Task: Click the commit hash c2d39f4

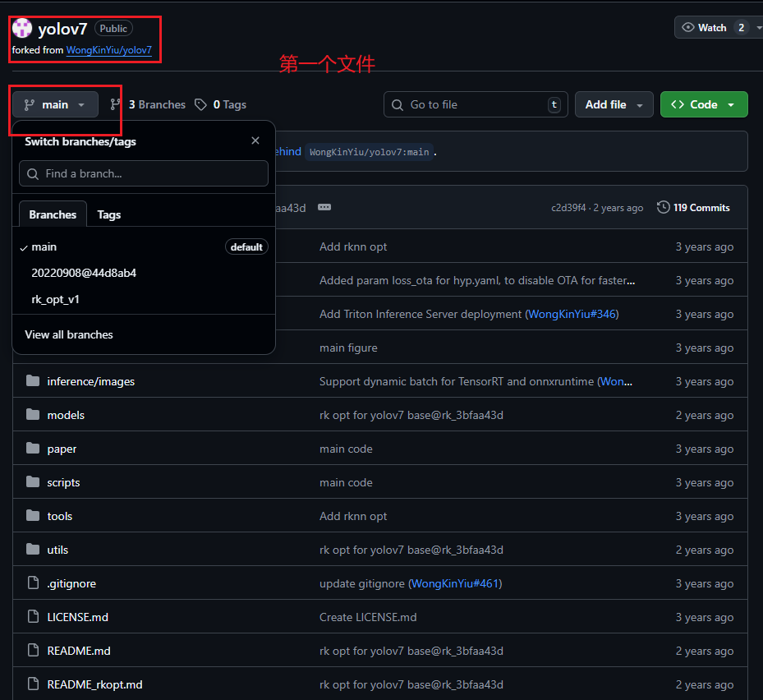Action: (x=568, y=208)
